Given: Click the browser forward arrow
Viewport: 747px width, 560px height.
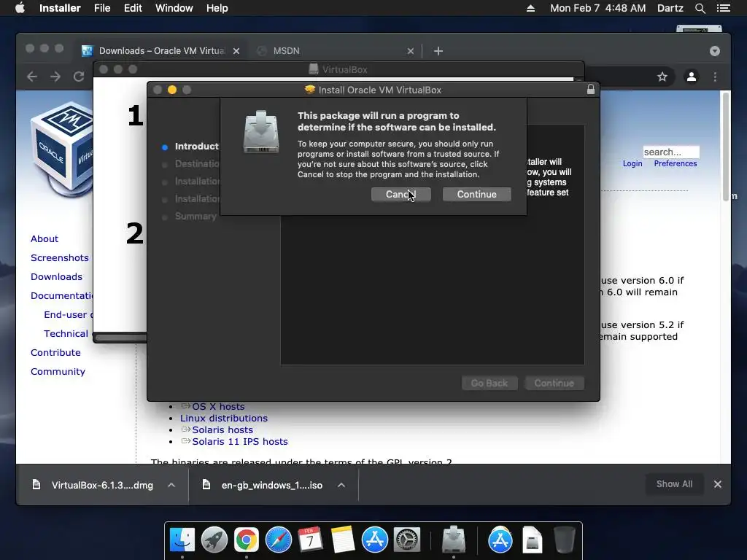Looking at the screenshot, I should tap(55, 77).
